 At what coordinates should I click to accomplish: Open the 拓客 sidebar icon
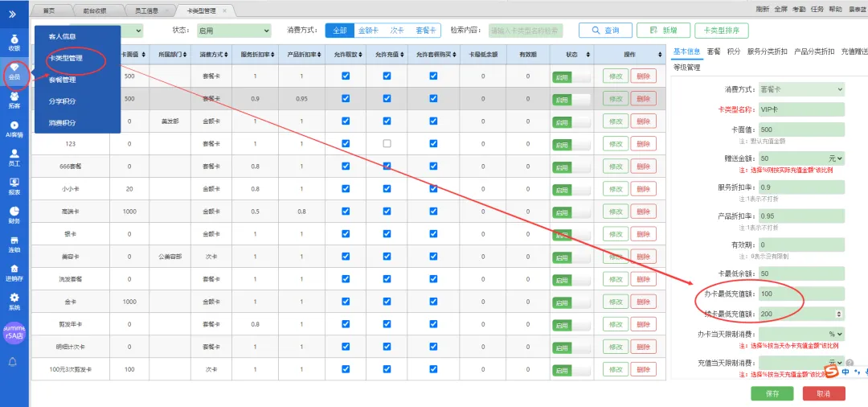pyautogui.click(x=14, y=101)
